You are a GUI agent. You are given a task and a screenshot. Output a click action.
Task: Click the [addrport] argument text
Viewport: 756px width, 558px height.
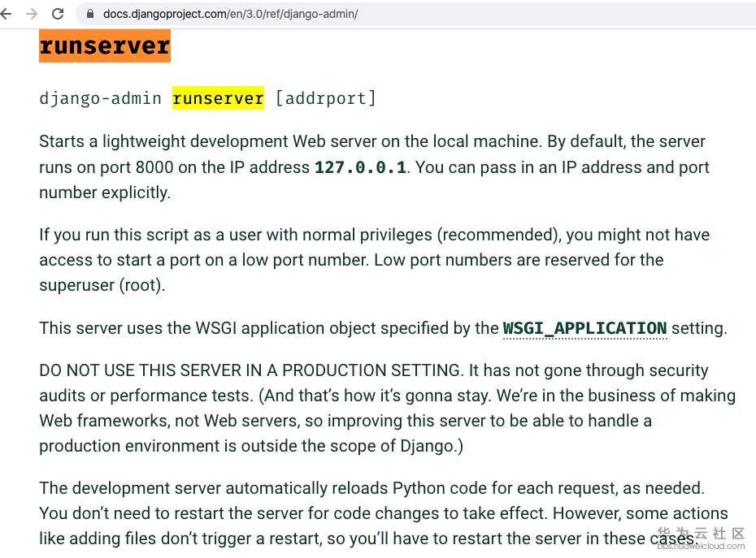[325, 98]
